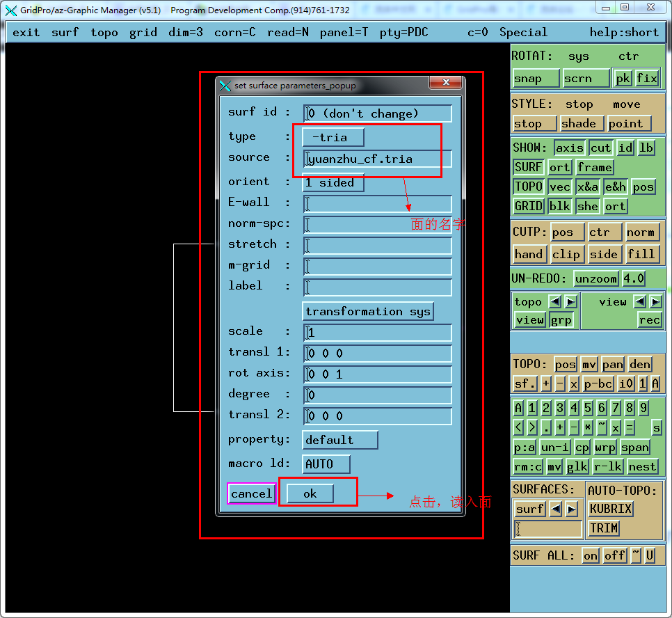Toggle the snap mode under ROTAT
The height and width of the screenshot is (618, 672).
(x=535, y=78)
